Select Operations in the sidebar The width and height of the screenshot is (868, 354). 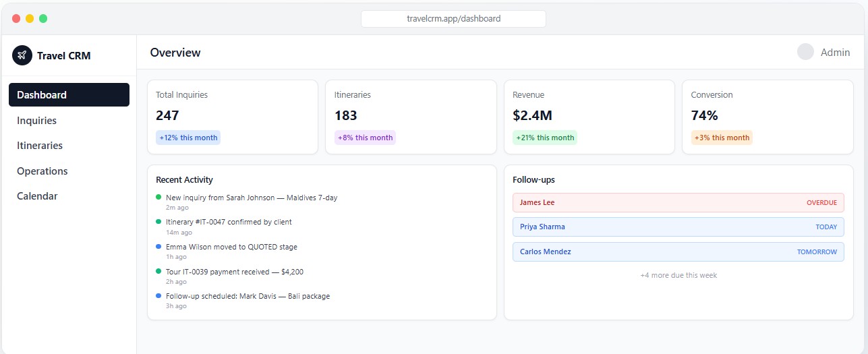point(42,171)
